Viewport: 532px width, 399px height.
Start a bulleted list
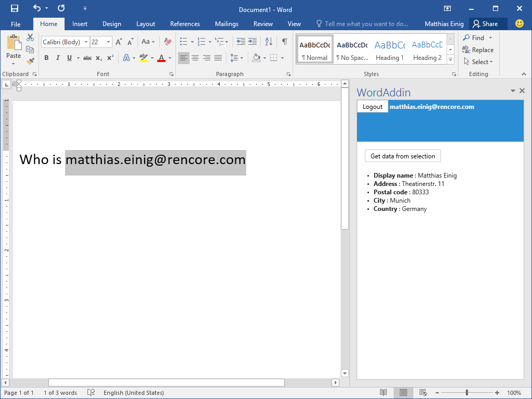[184, 42]
